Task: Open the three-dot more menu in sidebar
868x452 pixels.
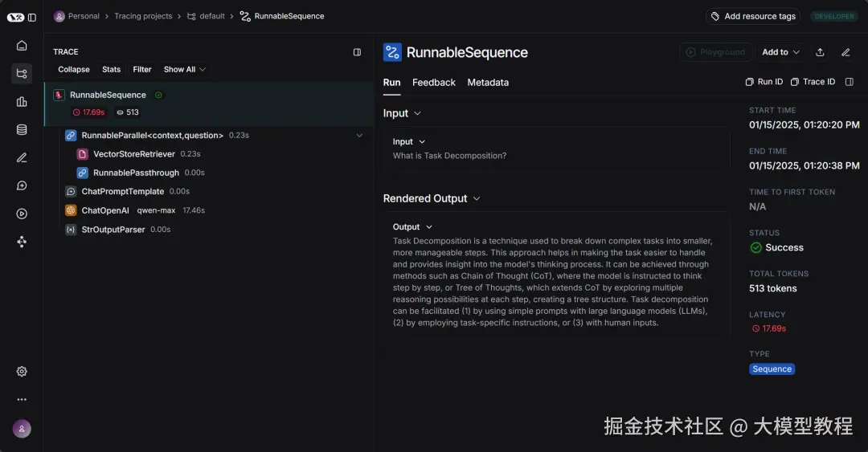Action: pyautogui.click(x=22, y=400)
